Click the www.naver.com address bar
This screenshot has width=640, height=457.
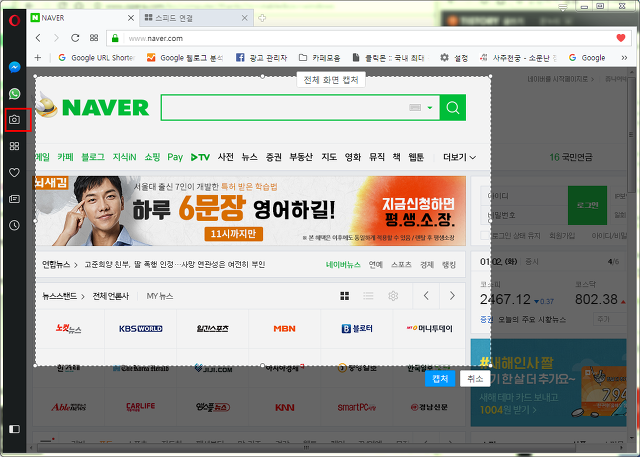tap(367, 38)
